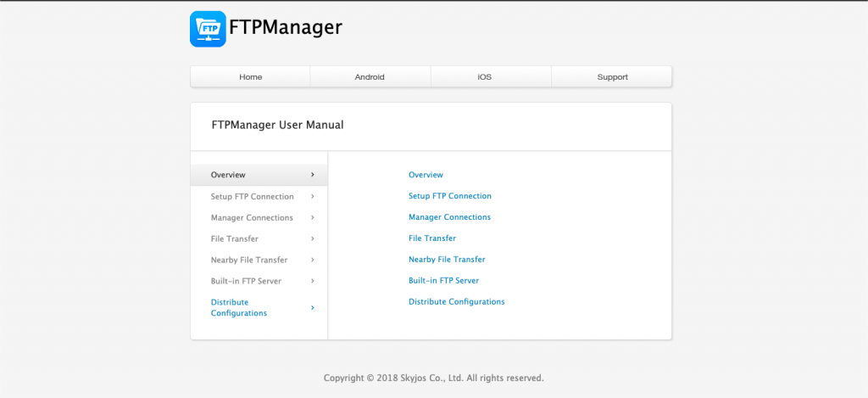Click chevron beside sidebar File Transfer

coord(313,238)
